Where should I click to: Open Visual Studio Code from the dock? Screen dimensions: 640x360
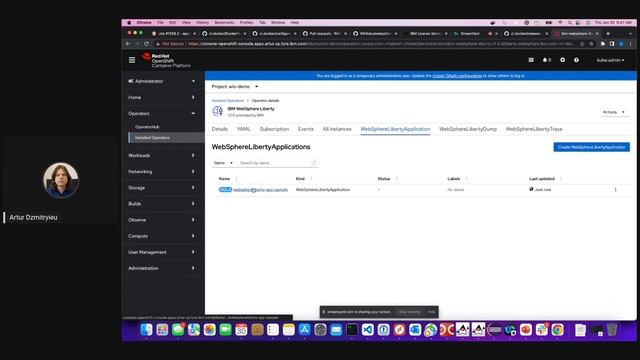368,330
